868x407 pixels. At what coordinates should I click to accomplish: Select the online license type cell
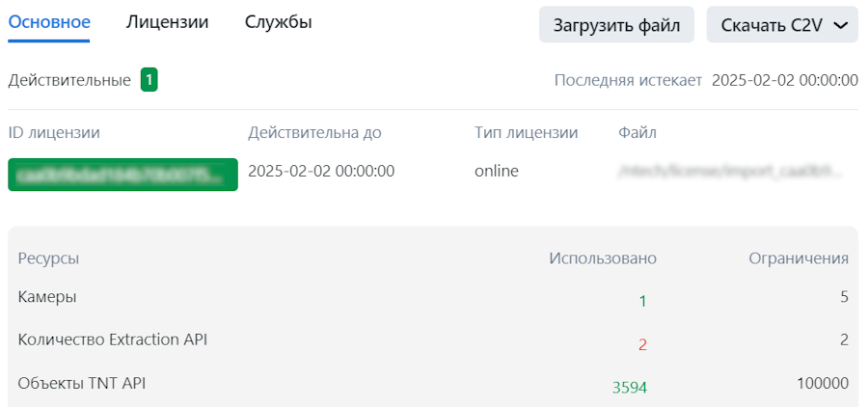pyautogui.click(x=496, y=172)
